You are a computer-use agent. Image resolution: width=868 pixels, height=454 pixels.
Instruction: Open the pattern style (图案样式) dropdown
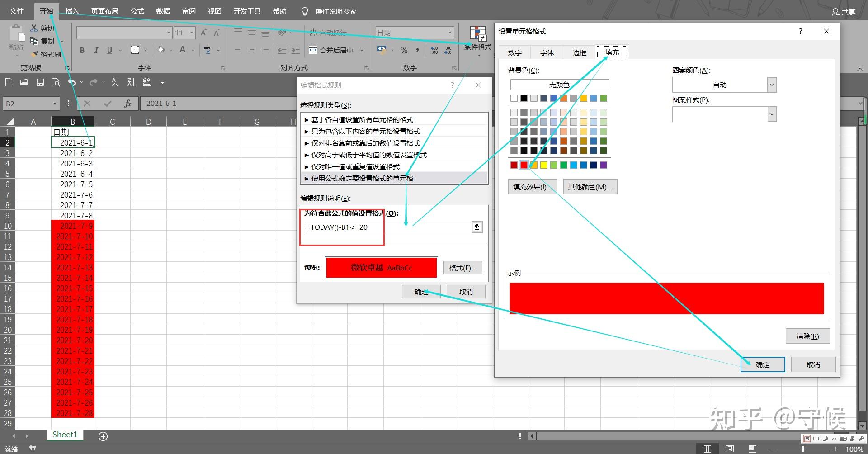(772, 114)
